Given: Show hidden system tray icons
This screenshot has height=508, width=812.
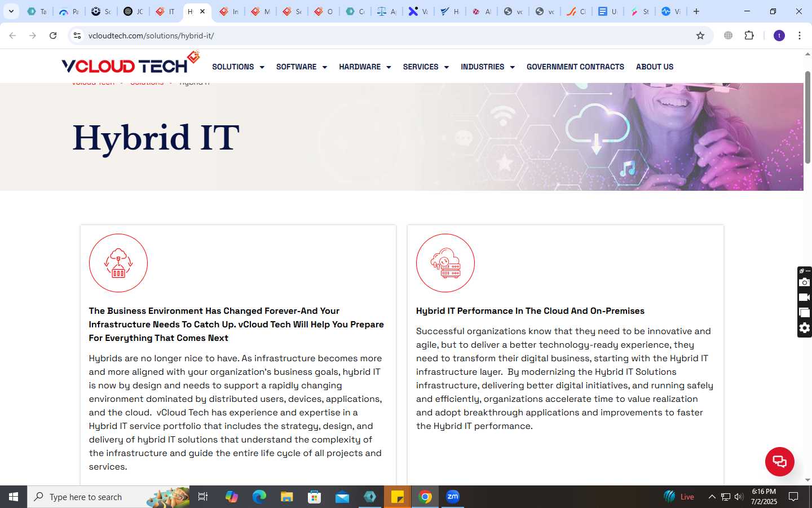Looking at the screenshot, I should tap(712, 497).
